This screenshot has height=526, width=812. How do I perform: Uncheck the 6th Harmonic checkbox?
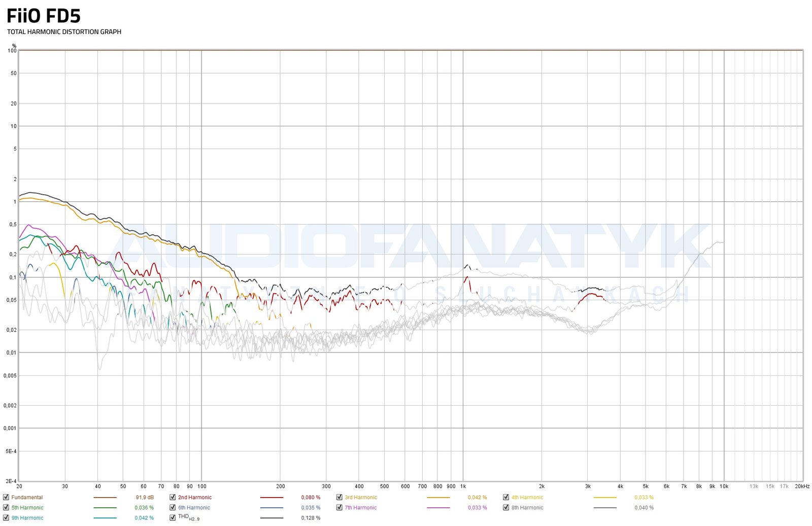173,507
